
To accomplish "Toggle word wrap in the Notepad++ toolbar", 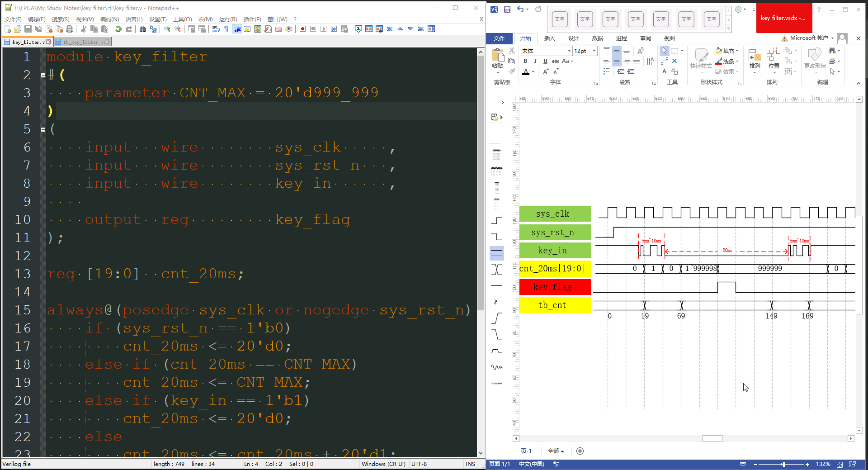I will coord(216,29).
